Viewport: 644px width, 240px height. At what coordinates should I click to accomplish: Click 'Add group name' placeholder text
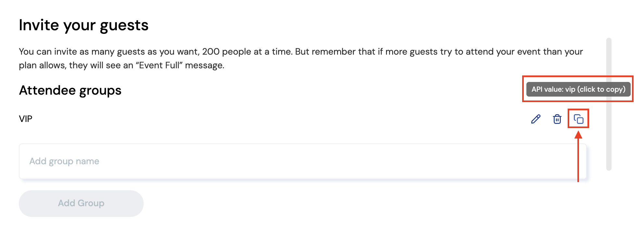[64, 161]
